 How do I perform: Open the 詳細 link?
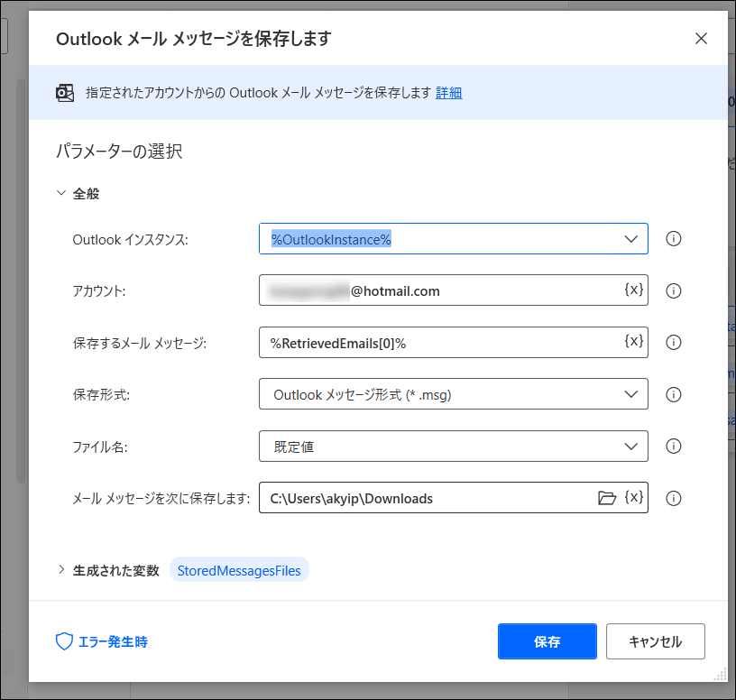click(449, 93)
